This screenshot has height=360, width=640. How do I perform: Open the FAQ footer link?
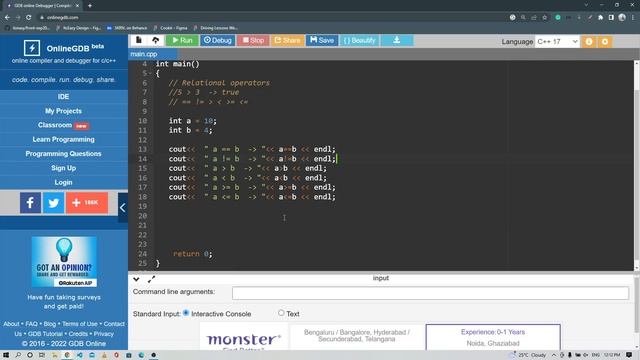click(31, 324)
